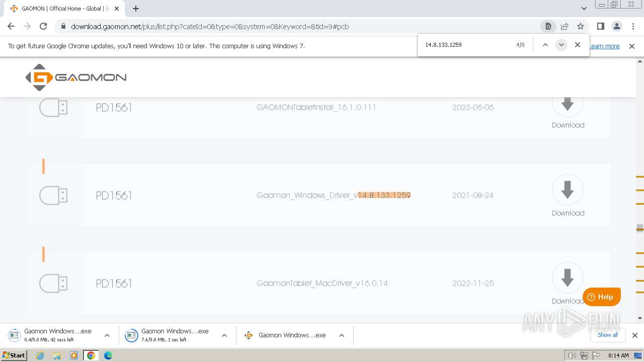Screen dimensions: 644x362
Task: Expand options for completed download
Action: click(x=342, y=335)
